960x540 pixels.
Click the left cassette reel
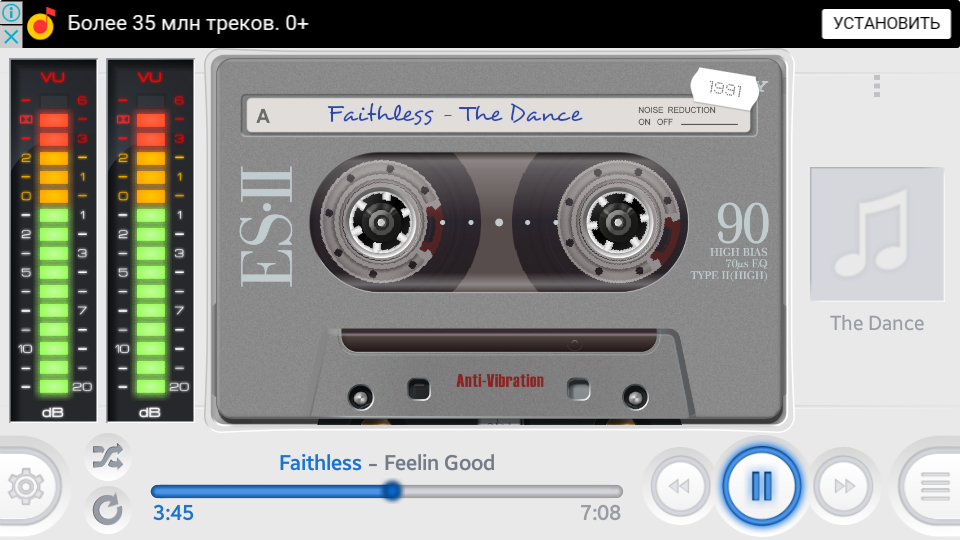point(381,222)
